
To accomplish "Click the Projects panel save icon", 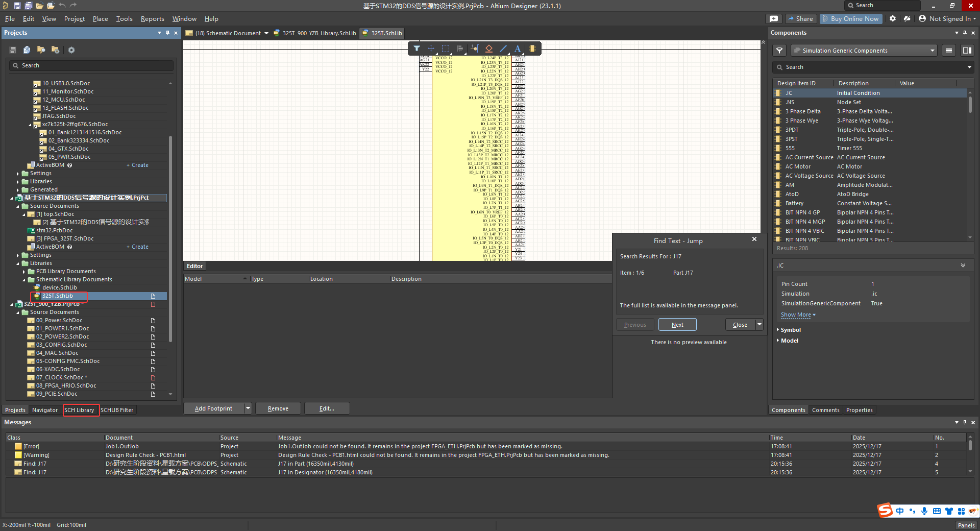I will tap(13, 50).
